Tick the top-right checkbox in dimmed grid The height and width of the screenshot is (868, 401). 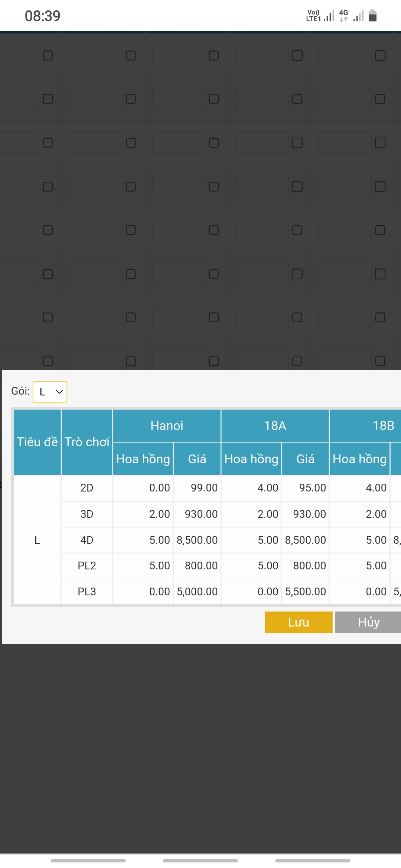(380, 56)
